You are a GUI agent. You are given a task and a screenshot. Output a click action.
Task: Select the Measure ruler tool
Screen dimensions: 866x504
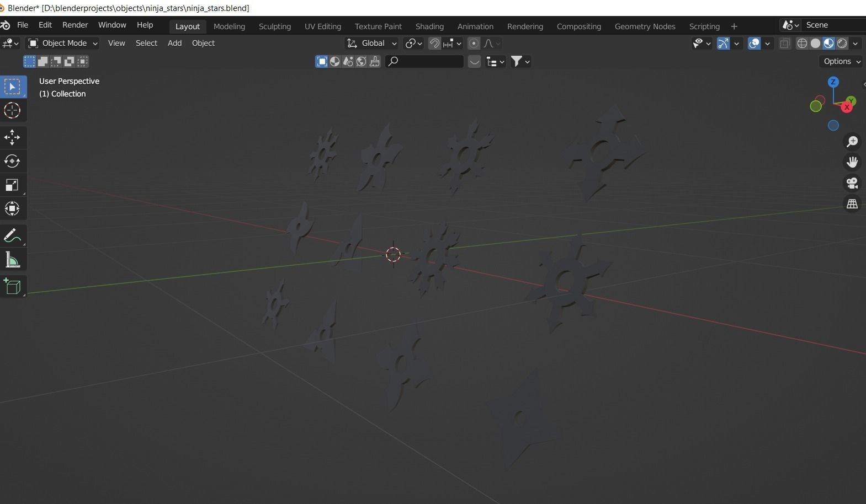coord(12,260)
